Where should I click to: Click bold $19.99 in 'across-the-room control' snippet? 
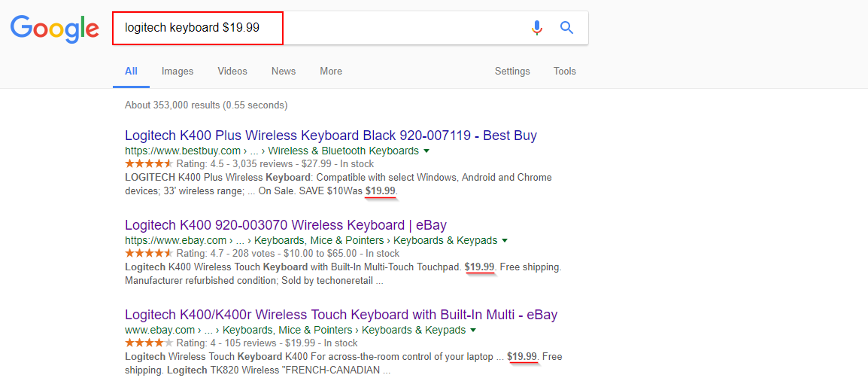click(x=522, y=357)
